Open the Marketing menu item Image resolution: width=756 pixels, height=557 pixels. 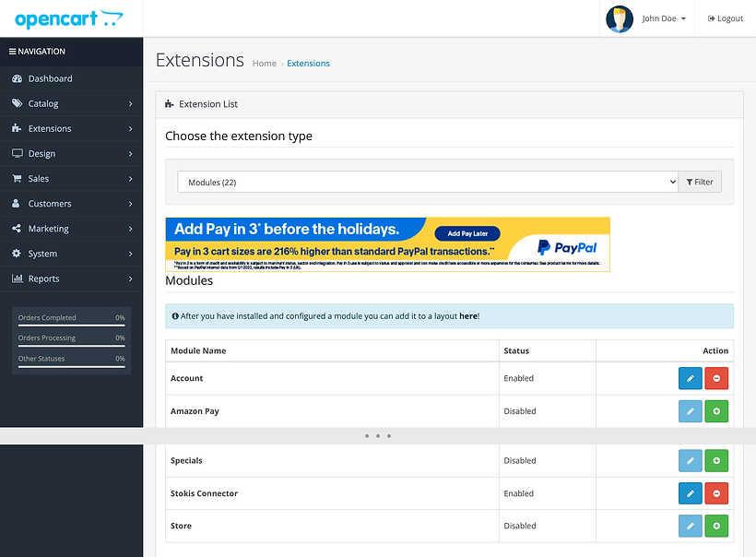coord(71,229)
